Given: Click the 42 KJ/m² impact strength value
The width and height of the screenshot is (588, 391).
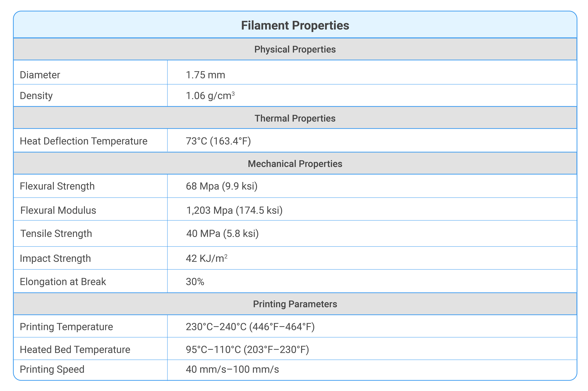Looking at the screenshot, I should tap(207, 258).
